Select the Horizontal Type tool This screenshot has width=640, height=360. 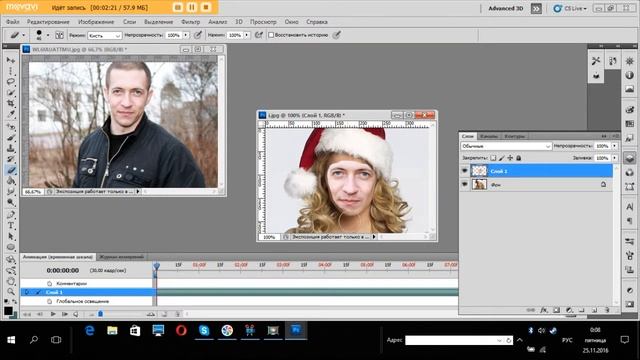click(x=11, y=225)
